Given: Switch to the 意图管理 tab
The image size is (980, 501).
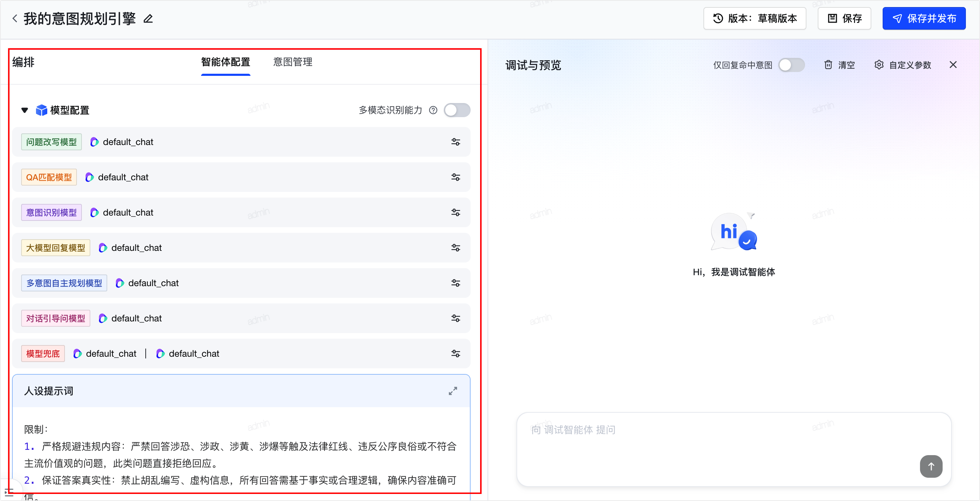Looking at the screenshot, I should [x=292, y=62].
